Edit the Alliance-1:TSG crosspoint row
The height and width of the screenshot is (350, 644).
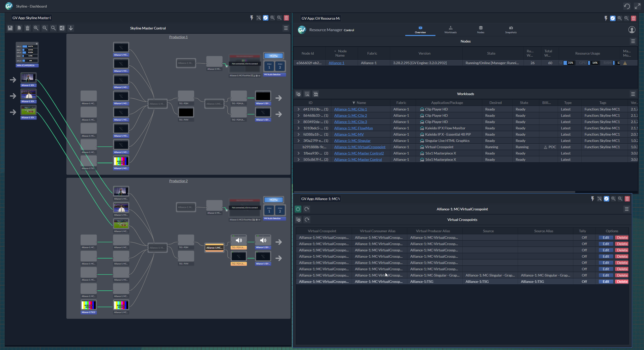point(606,282)
